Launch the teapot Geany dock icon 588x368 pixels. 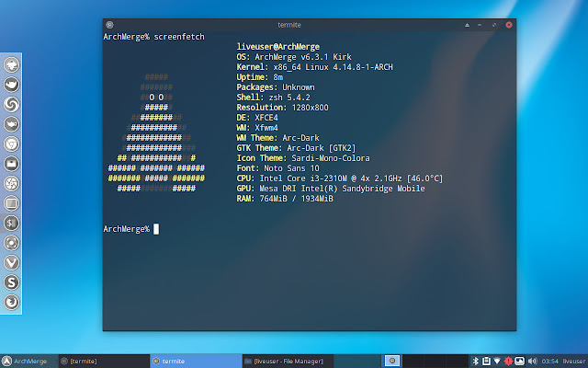[x=11, y=124]
